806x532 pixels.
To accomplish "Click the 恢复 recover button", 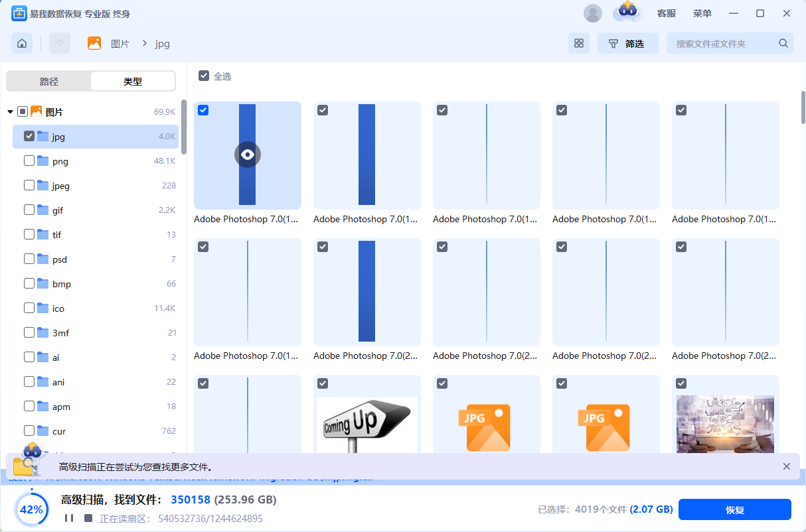I will [734, 509].
